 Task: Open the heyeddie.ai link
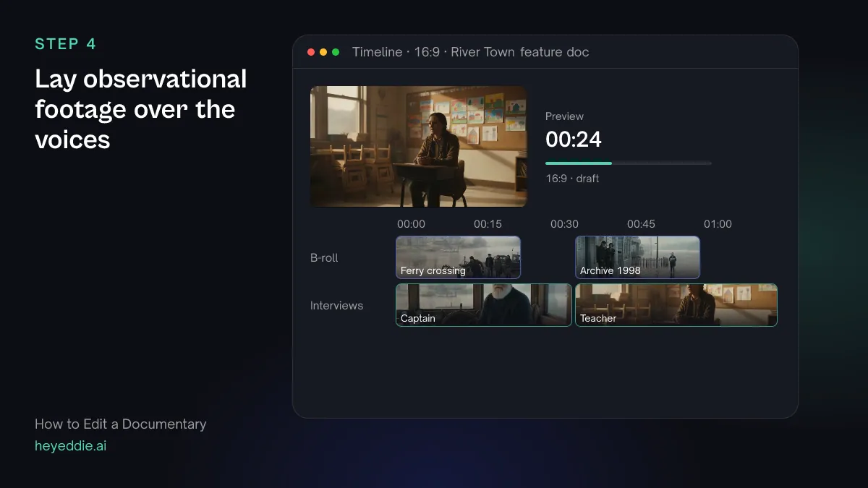70,446
